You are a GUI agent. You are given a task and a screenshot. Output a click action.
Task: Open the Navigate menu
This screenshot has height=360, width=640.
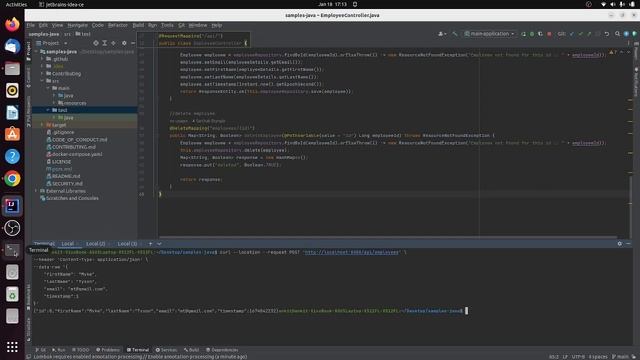click(78, 25)
